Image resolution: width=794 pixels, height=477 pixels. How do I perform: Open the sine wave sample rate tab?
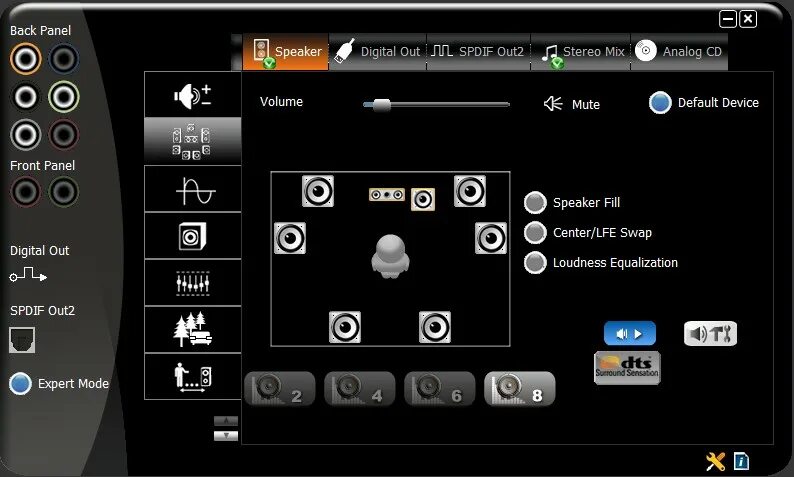pyautogui.click(x=193, y=188)
